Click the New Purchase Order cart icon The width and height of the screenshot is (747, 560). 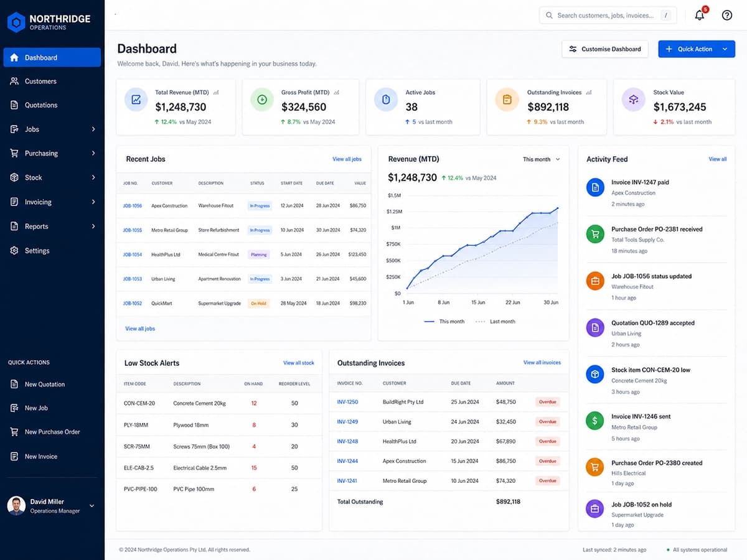(14, 432)
